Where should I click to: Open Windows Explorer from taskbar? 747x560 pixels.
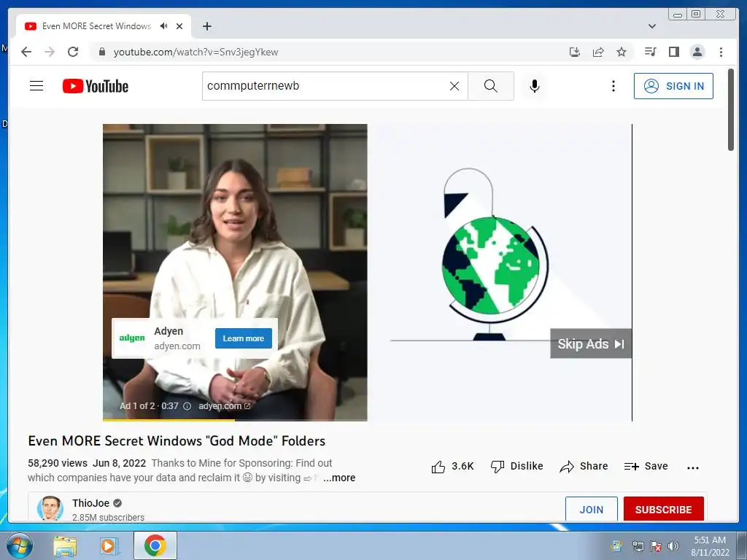tap(65, 545)
